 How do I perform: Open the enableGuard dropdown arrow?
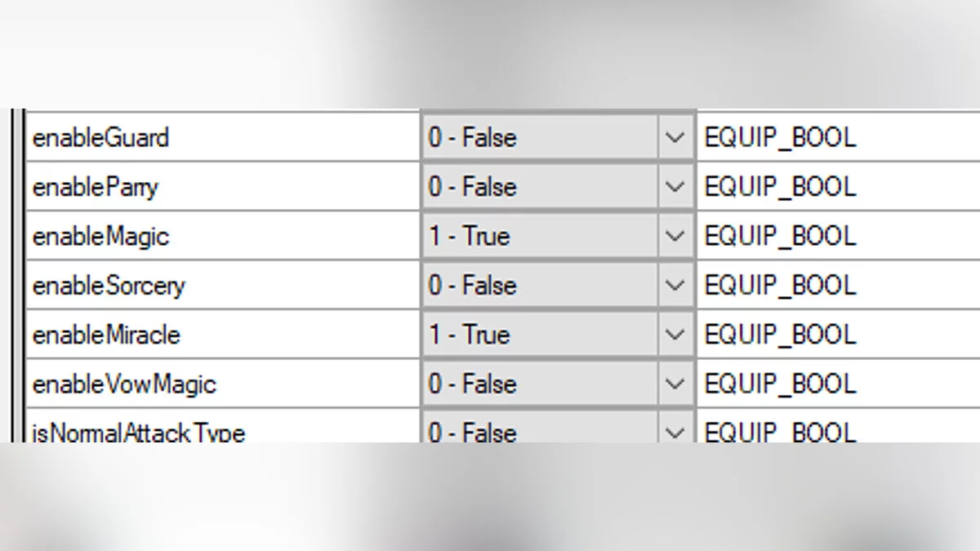675,138
